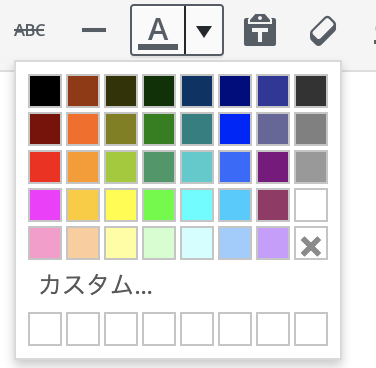This screenshot has width=376, height=368.
Task: Select the bright orange swatch in second row
Action: point(83,129)
